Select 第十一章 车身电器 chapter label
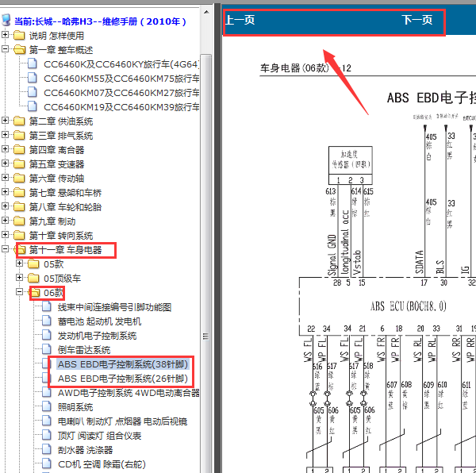 click(x=65, y=250)
